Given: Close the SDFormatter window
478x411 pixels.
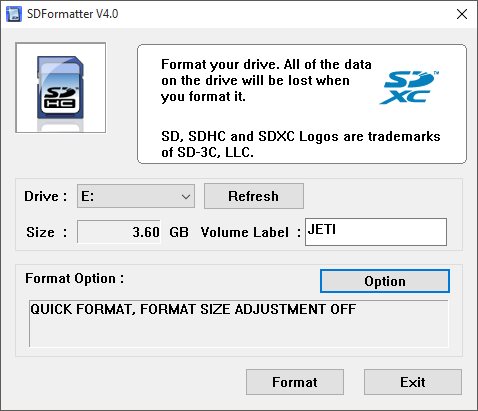Looking at the screenshot, I should pos(462,14).
